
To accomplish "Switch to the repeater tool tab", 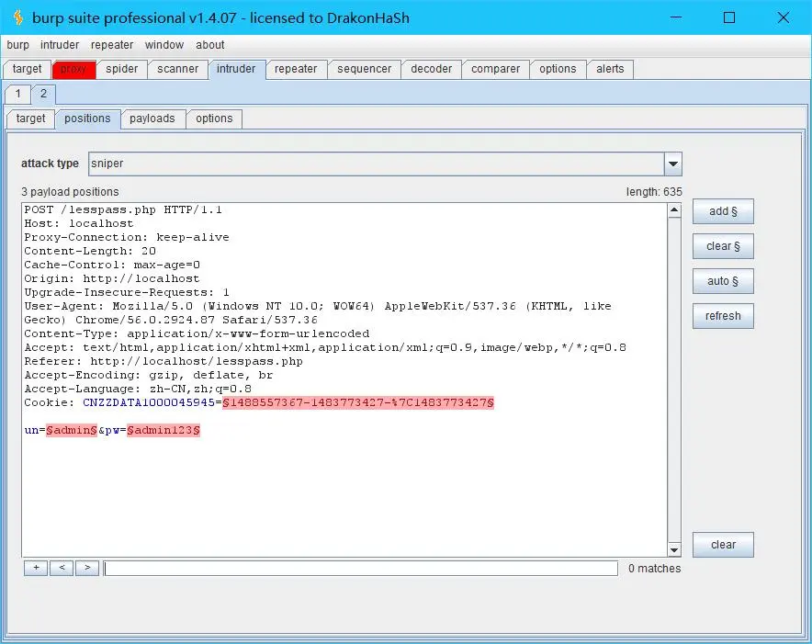I will [296, 69].
